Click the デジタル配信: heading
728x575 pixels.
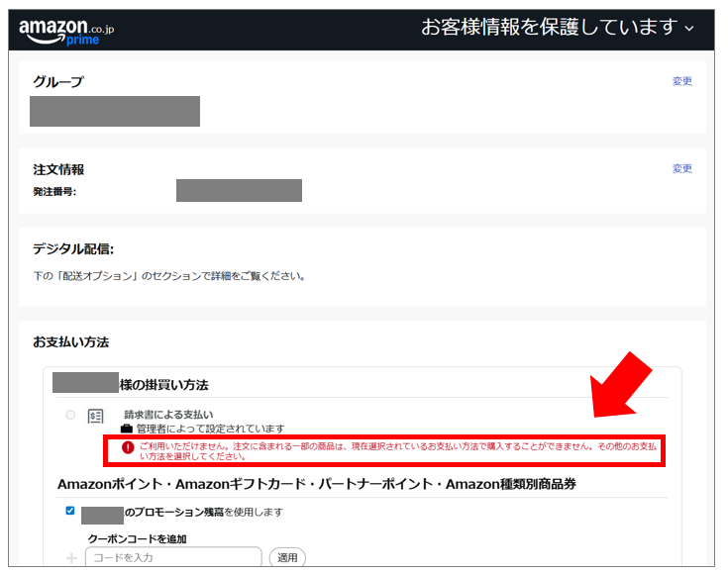click(x=73, y=249)
